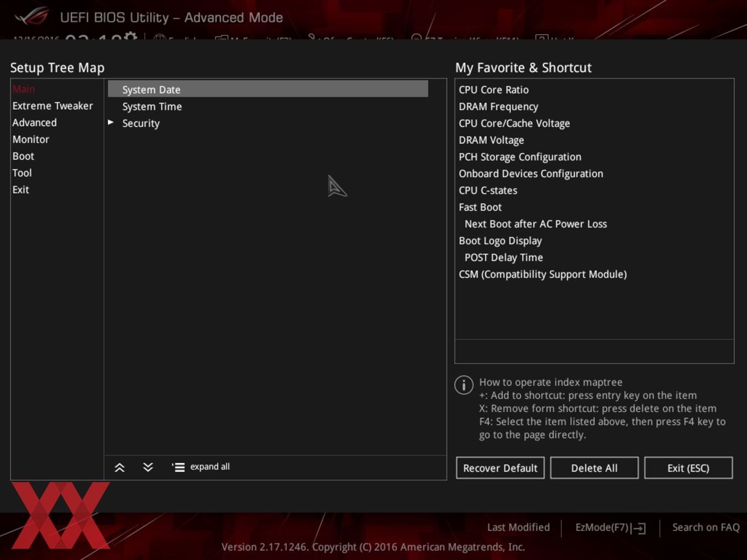Select the Advanced tree category
The width and height of the screenshot is (747, 560).
pyautogui.click(x=35, y=122)
